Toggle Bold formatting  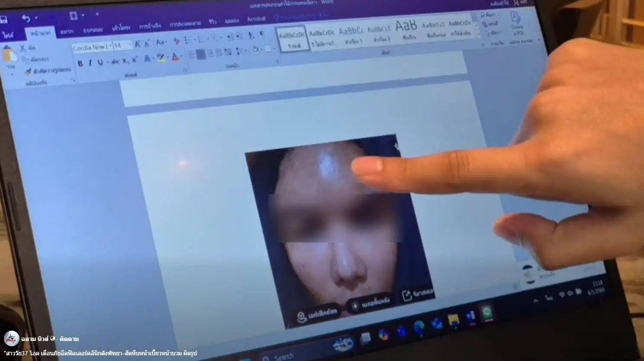click(80, 63)
